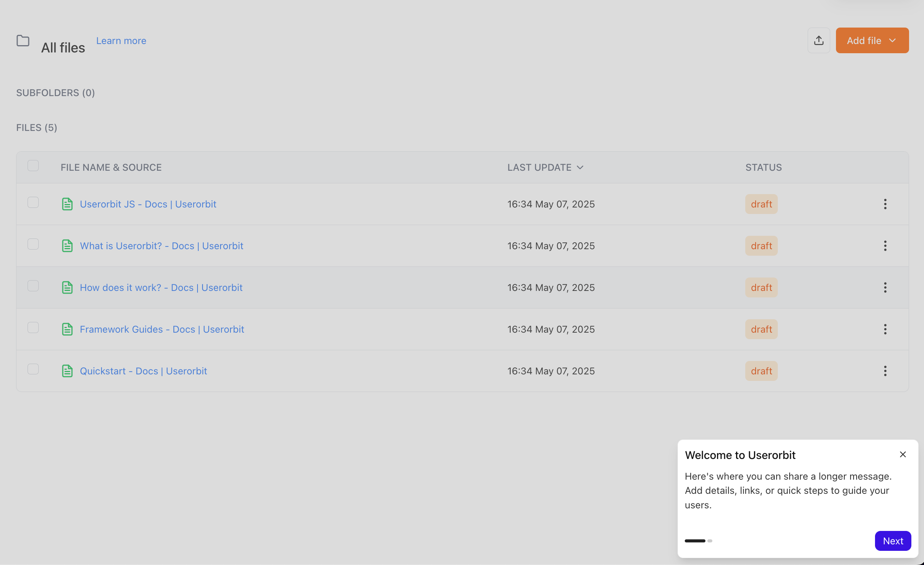This screenshot has height=565, width=924.
Task: Click the Status column header
Action: click(763, 167)
